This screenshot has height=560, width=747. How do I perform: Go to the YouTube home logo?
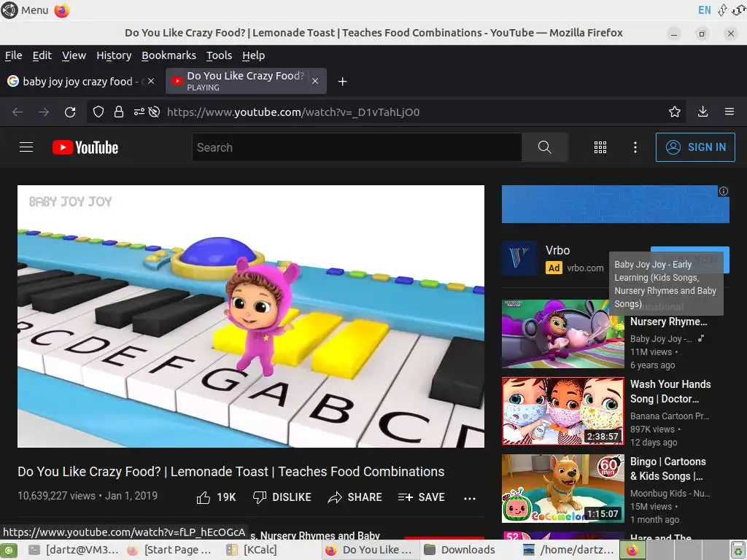point(85,147)
